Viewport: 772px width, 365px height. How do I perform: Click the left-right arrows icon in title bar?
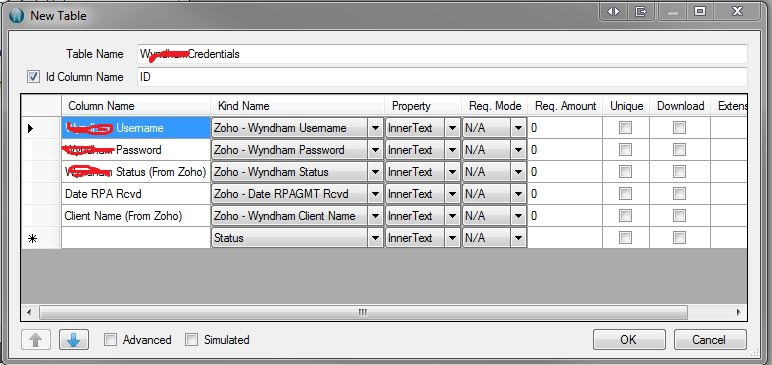613,12
